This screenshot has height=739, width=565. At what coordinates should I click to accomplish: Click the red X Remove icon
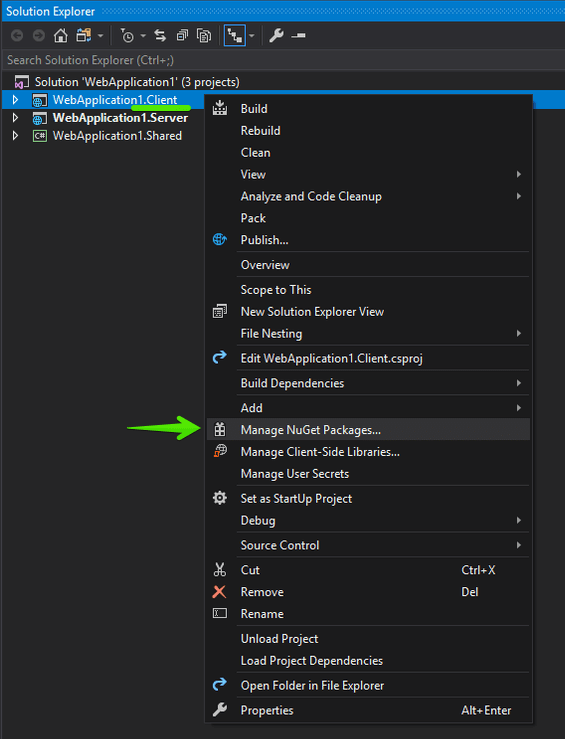coord(220,592)
